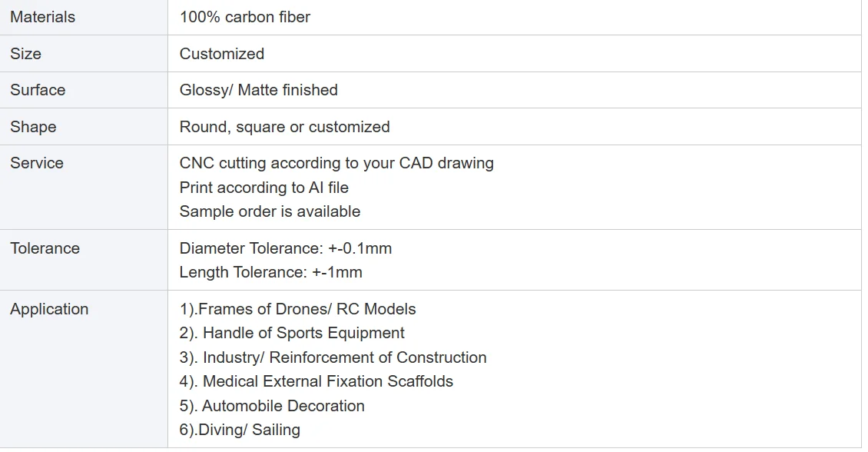Select the 'Glossy/ Matte finished' text
The height and width of the screenshot is (452, 868).
[258, 90]
